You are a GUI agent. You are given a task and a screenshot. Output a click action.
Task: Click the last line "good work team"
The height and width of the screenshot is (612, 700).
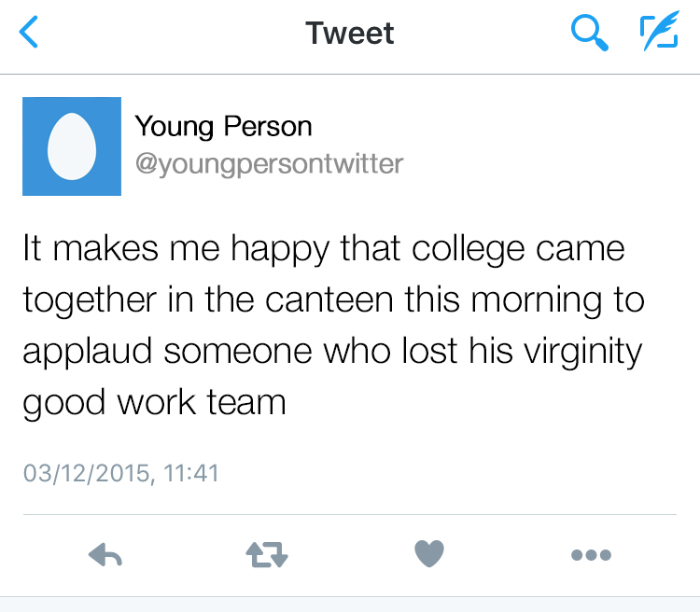pos(154,402)
